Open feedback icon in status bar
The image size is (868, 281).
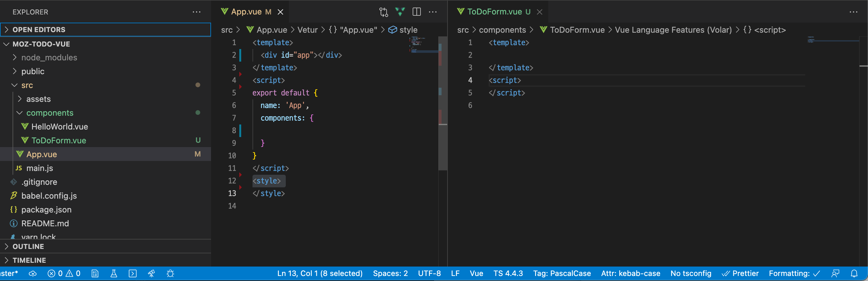point(835,273)
